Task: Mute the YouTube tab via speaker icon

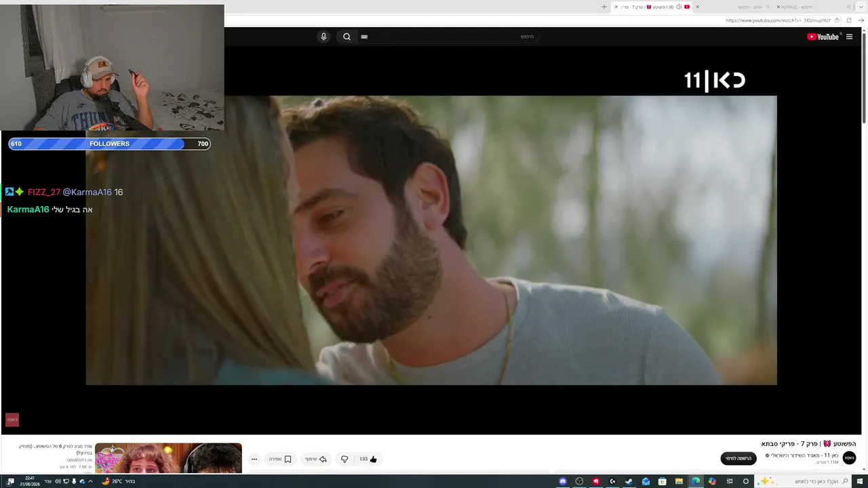Action: [x=678, y=7]
